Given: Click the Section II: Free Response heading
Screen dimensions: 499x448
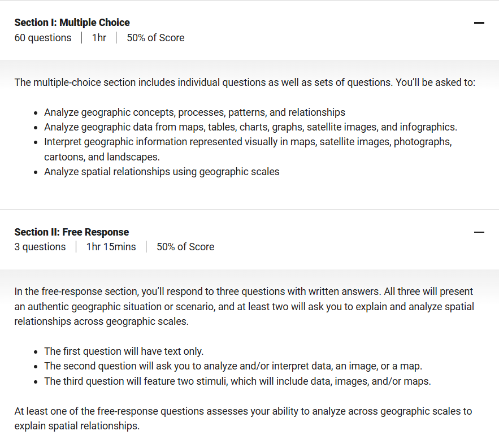Looking at the screenshot, I should click(72, 232).
